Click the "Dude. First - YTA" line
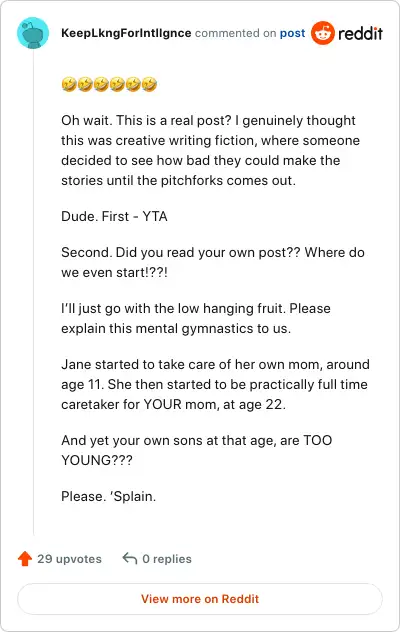This screenshot has height=632, width=400. [x=114, y=216]
